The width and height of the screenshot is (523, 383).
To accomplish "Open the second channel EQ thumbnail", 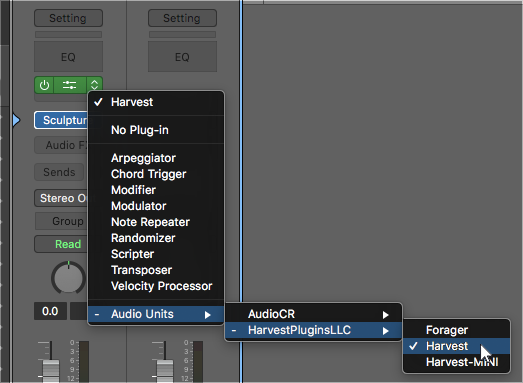I will click(x=182, y=57).
